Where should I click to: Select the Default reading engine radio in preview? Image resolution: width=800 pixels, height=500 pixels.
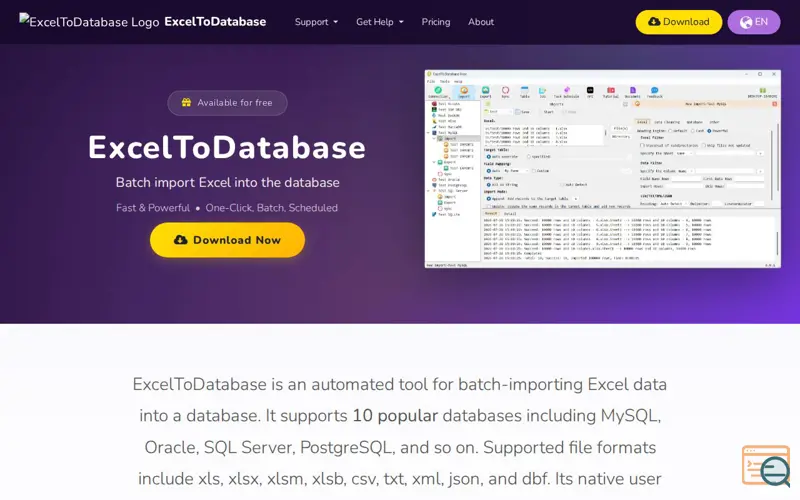point(670,131)
